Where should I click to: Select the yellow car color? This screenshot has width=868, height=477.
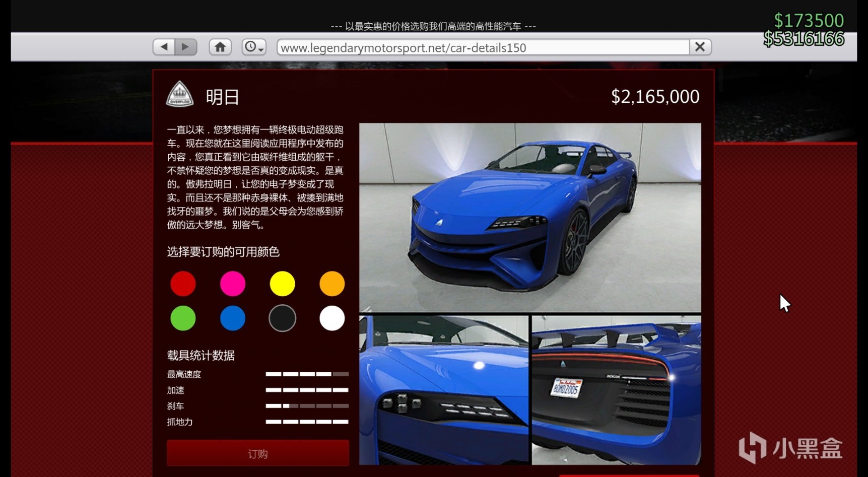pos(282,284)
